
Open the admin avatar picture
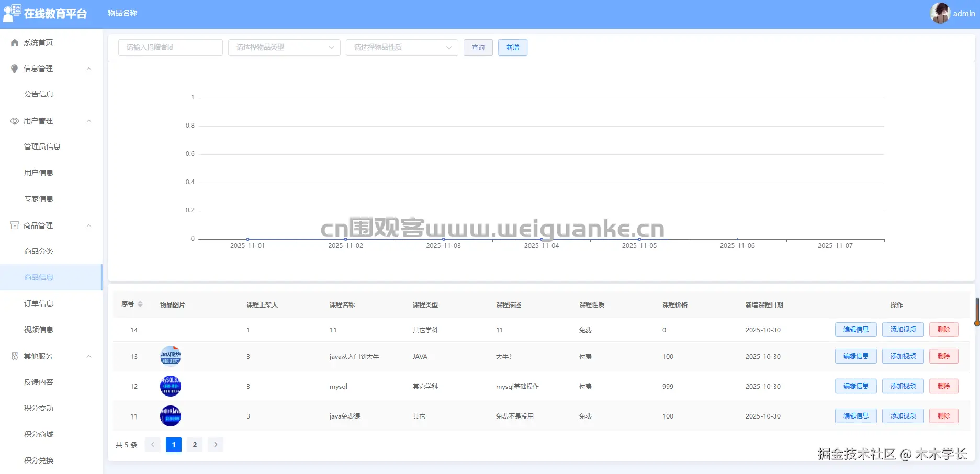click(940, 13)
